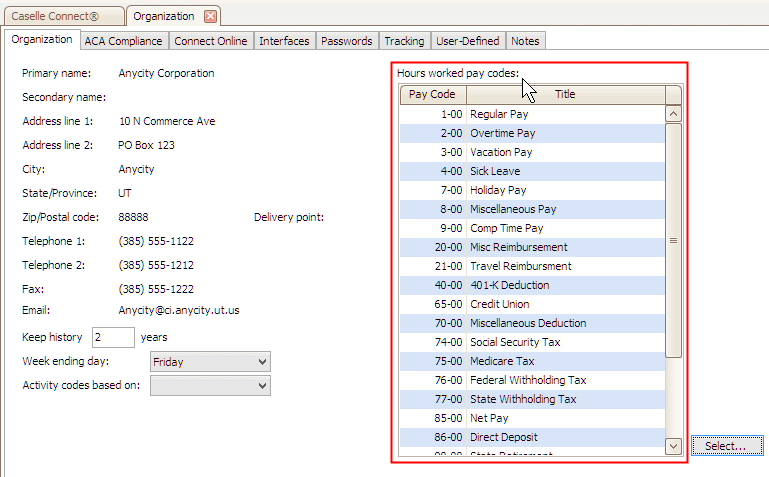The height and width of the screenshot is (477, 769).
Task: Switch to the Interfaces tab
Action: (284, 41)
